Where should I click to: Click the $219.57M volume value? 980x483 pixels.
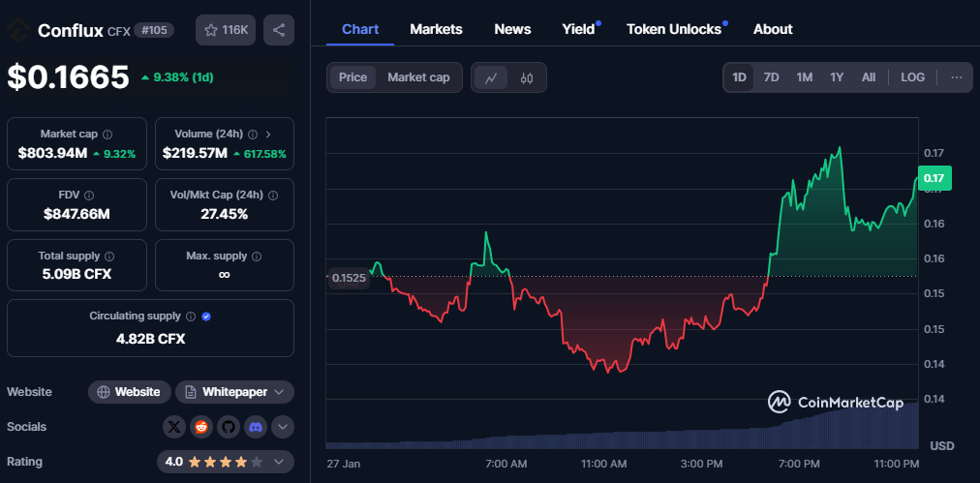pos(195,154)
